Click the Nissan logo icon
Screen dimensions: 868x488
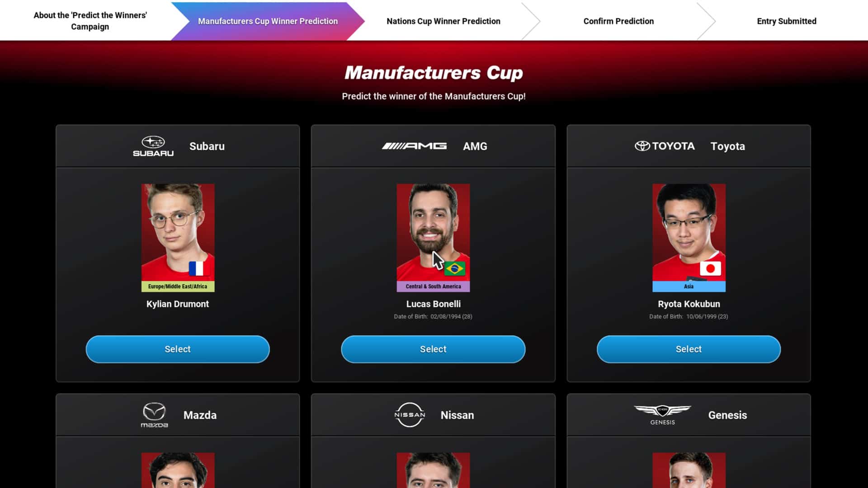(410, 415)
